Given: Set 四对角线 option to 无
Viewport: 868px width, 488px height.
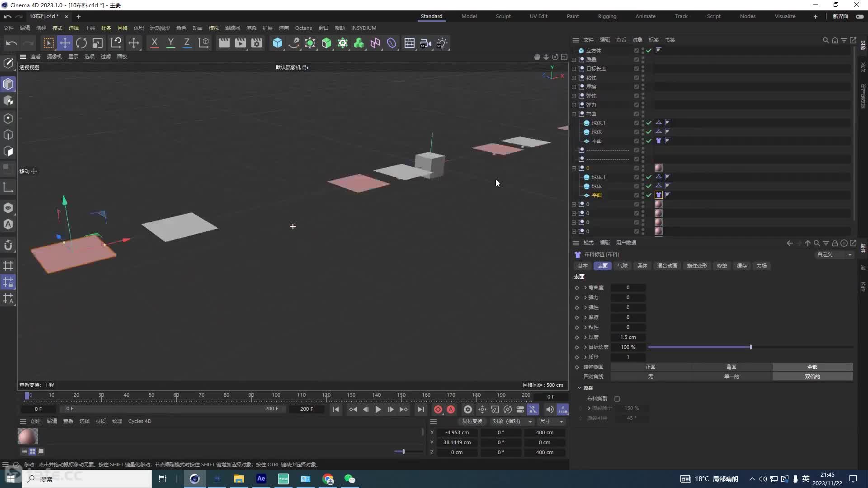Looking at the screenshot, I should [651, 376].
